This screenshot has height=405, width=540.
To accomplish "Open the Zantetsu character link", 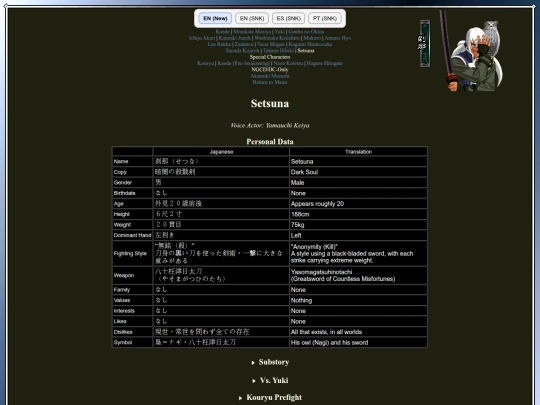I will pyautogui.click(x=244, y=44).
